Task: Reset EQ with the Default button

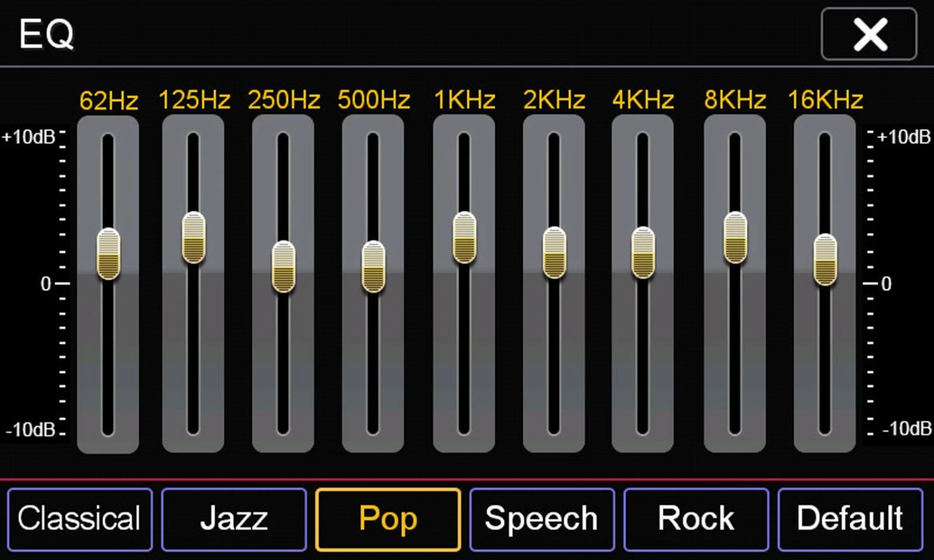Action: click(x=850, y=520)
